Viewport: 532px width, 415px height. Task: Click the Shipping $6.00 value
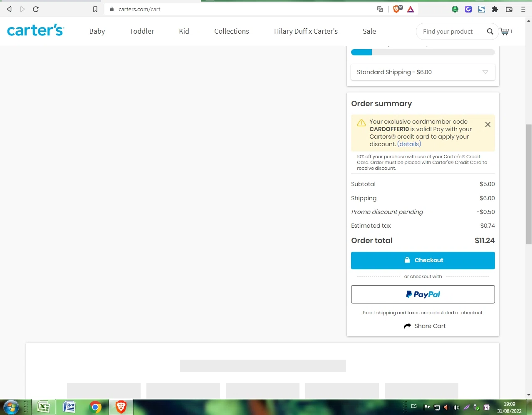point(487,198)
